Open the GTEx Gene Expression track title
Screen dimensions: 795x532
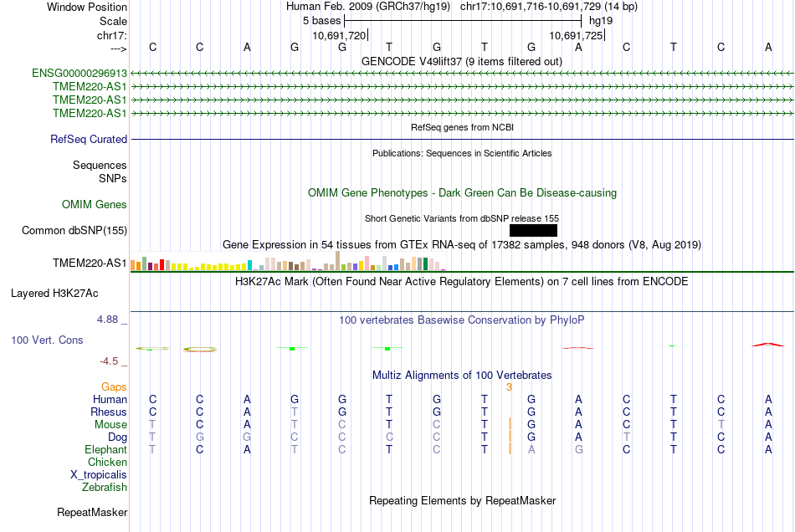[462, 245]
